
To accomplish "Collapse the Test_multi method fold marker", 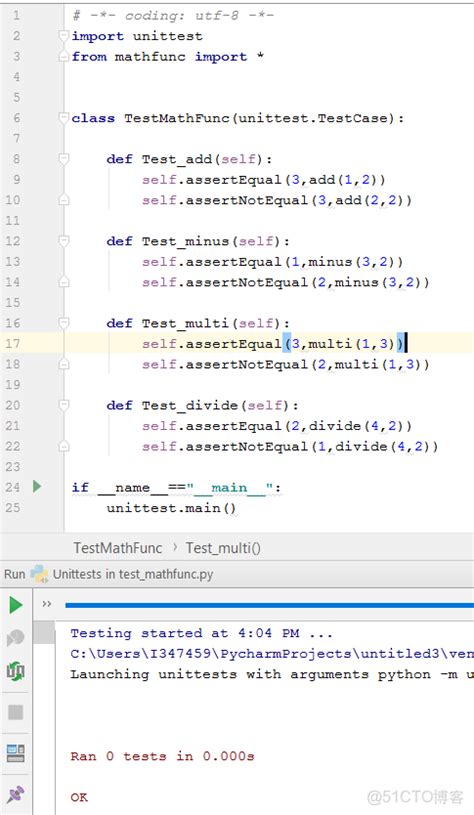I will [x=63, y=323].
